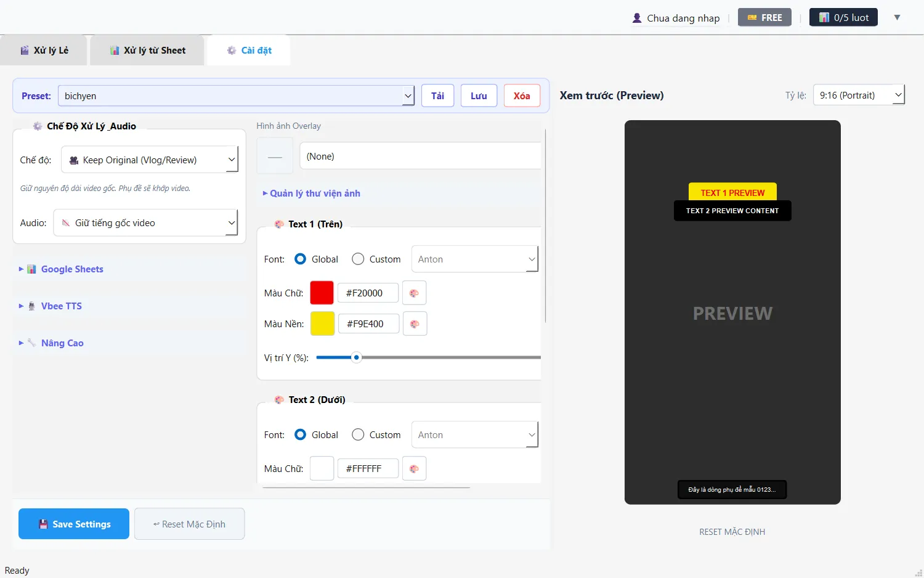The width and height of the screenshot is (924, 578).
Task: Click the user account icon
Action: point(637,18)
